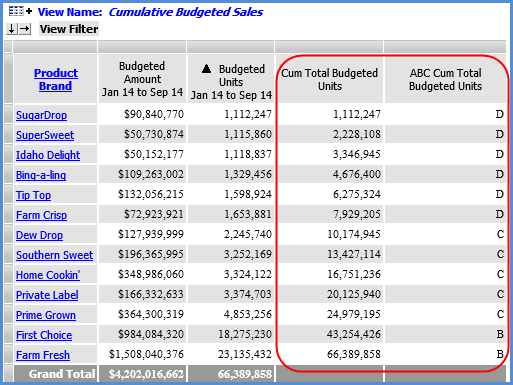
Task: Open the Product Brand column header link
Action: (x=56, y=79)
